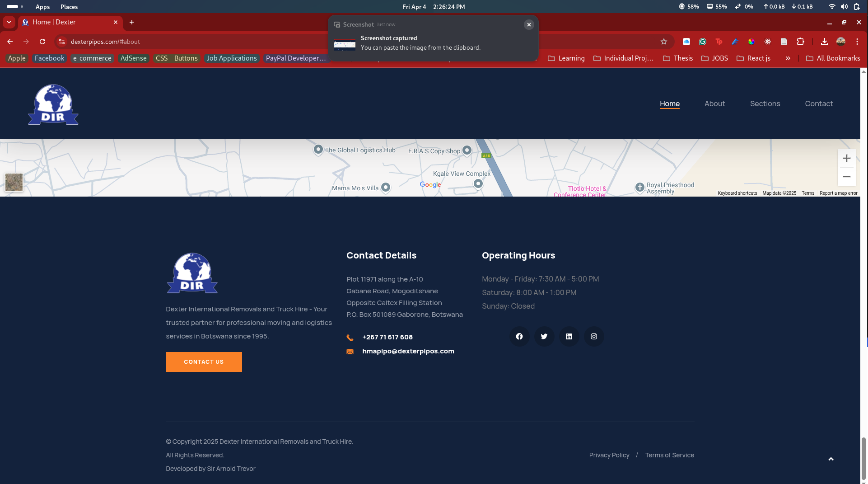Open the Twitter social icon in footer

pos(544,337)
